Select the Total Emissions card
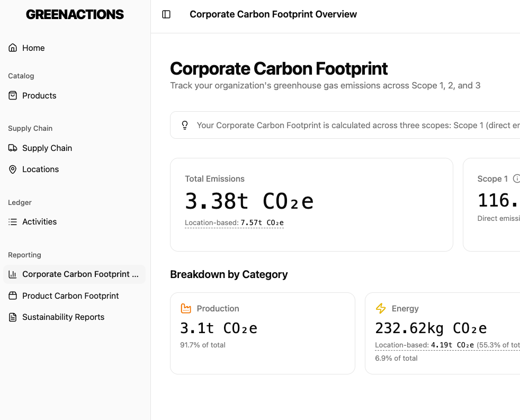This screenshot has height=420, width=520. pyautogui.click(x=311, y=204)
